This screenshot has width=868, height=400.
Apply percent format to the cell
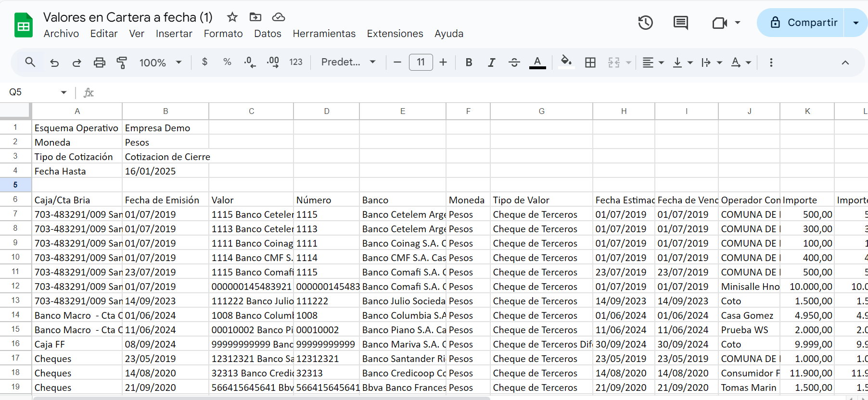[228, 62]
